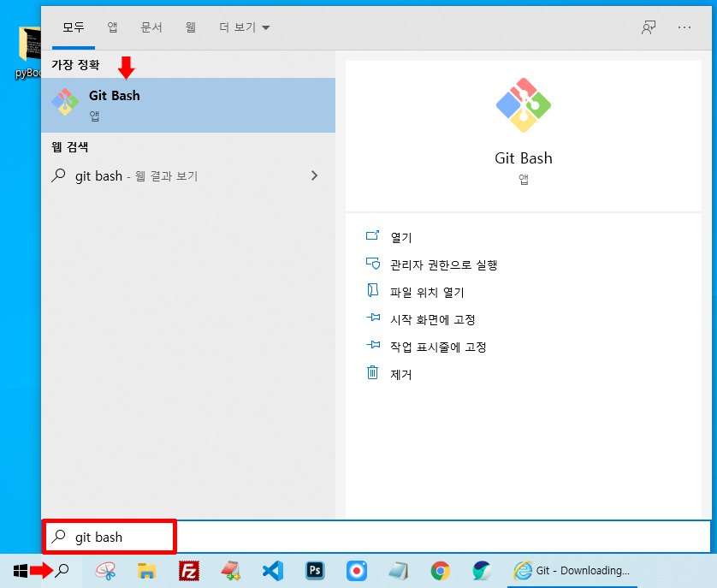Click the pin icon beside 시작 화면에 고정

(373, 317)
